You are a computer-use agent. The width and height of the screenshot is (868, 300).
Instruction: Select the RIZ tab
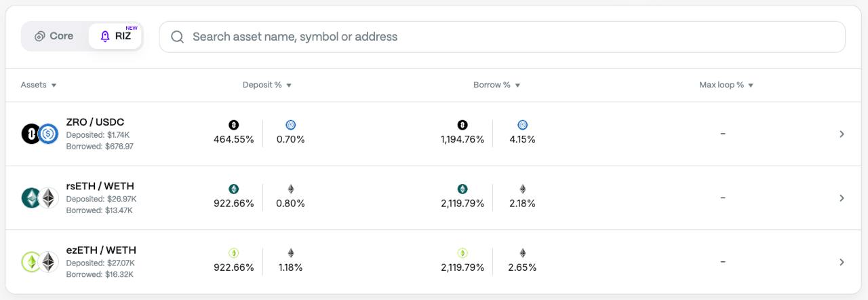(x=115, y=37)
